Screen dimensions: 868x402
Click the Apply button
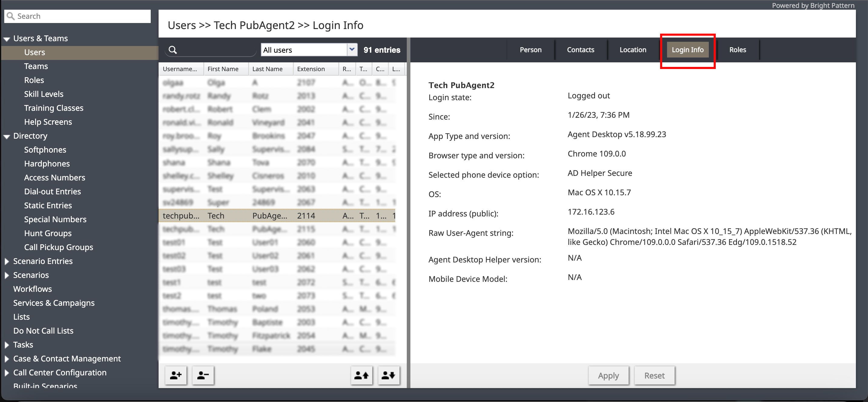click(x=608, y=375)
